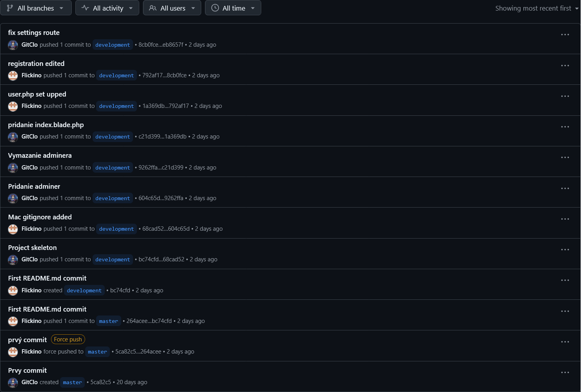Viewport: 581px width, 392px height.
Task: Open the options menu for registration edited
Action: click(x=565, y=66)
